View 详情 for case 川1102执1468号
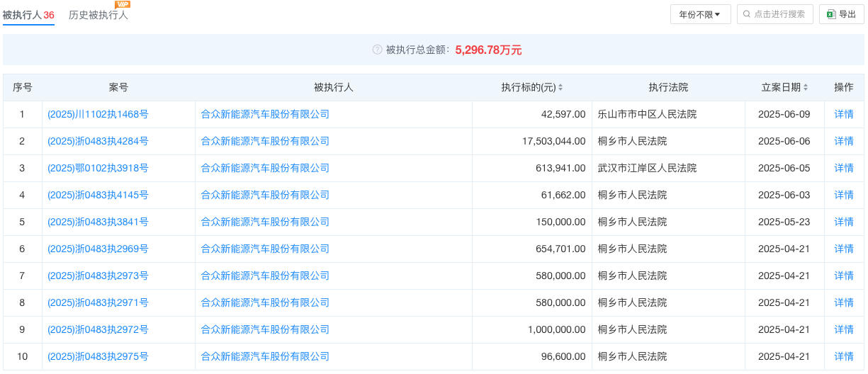This screenshot has width=868, height=374. point(844,114)
